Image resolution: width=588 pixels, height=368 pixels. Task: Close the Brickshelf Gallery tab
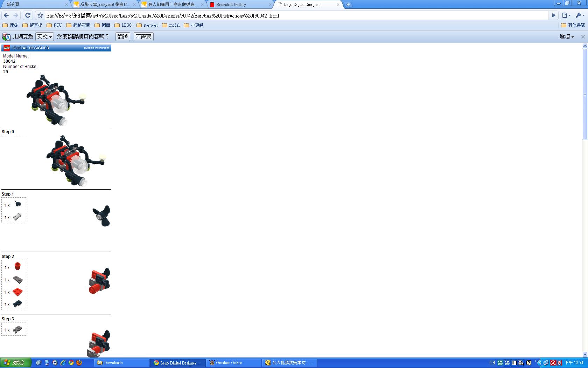coord(270,5)
